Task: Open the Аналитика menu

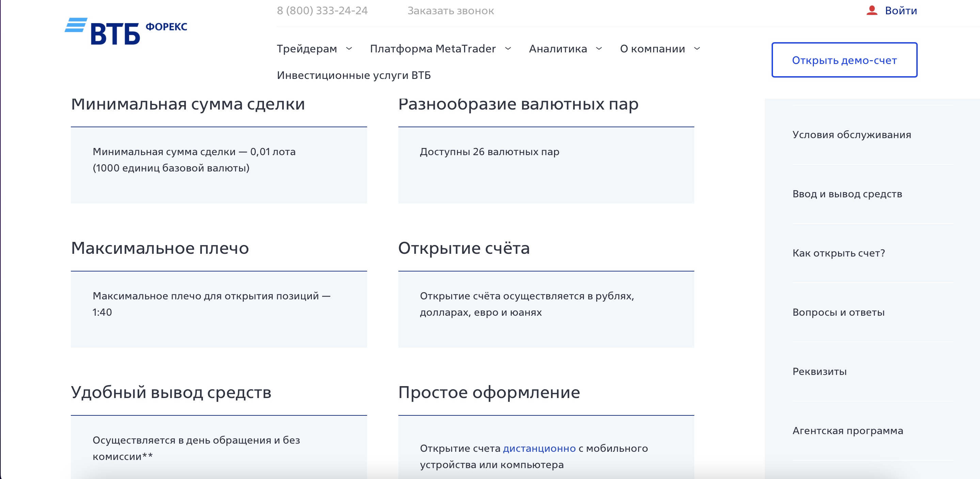Action: (558, 49)
